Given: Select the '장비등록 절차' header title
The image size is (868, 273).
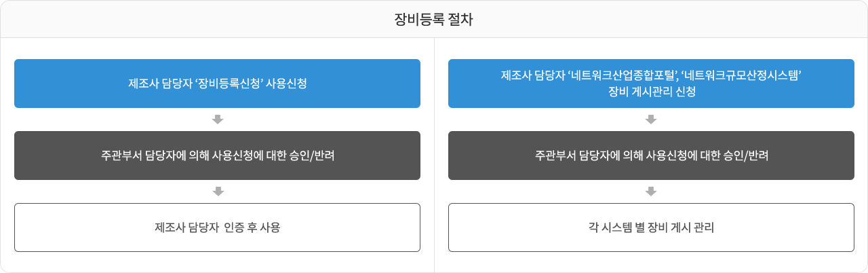Looking at the screenshot, I should click(x=433, y=20).
